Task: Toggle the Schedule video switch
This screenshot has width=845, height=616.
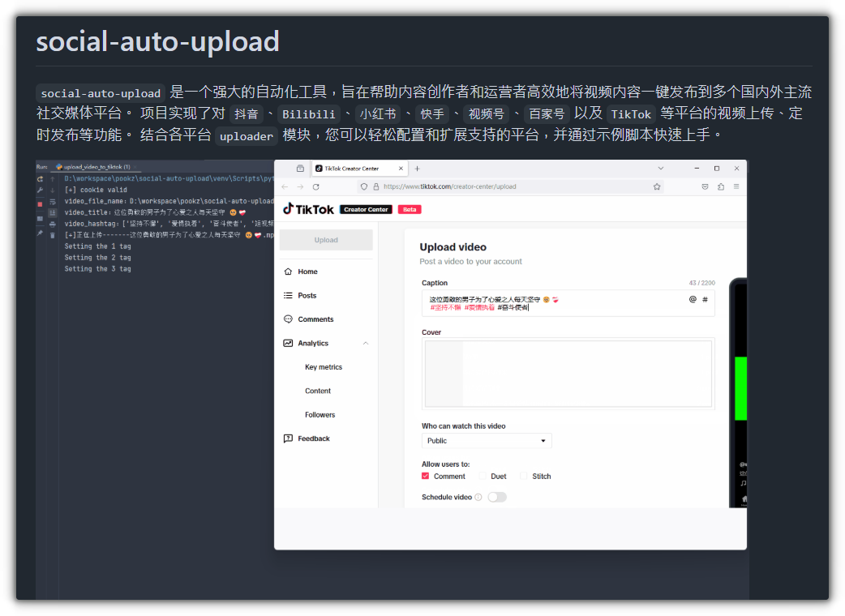Action: (496, 497)
